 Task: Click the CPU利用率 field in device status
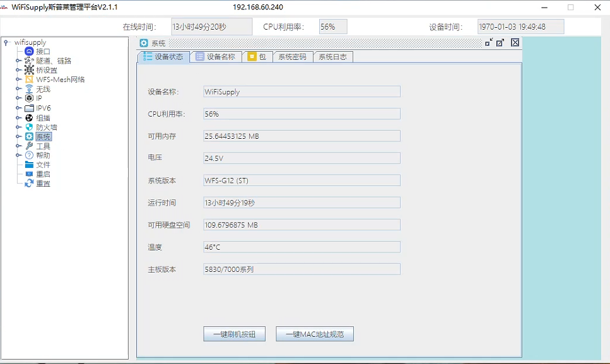coord(302,114)
